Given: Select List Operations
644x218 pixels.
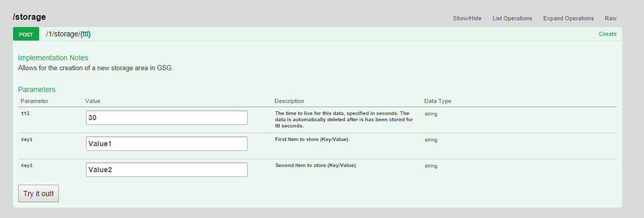Looking at the screenshot, I should 512,18.
